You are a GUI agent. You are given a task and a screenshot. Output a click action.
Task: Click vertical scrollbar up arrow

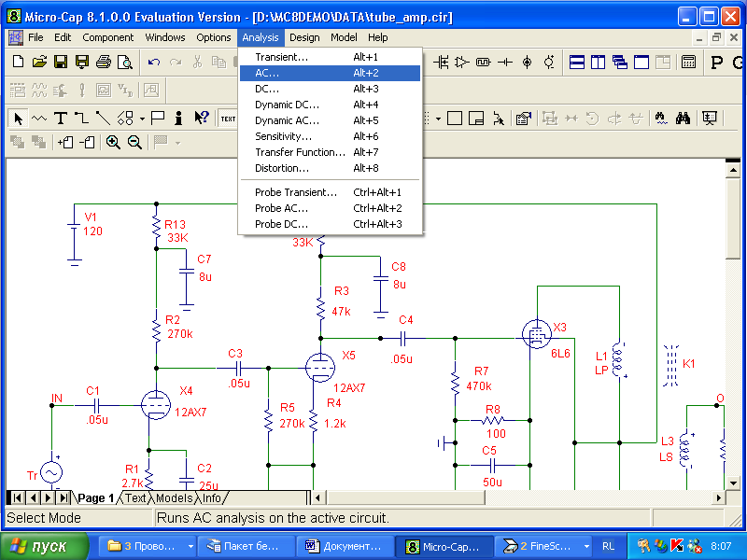pyautogui.click(x=733, y=170)
